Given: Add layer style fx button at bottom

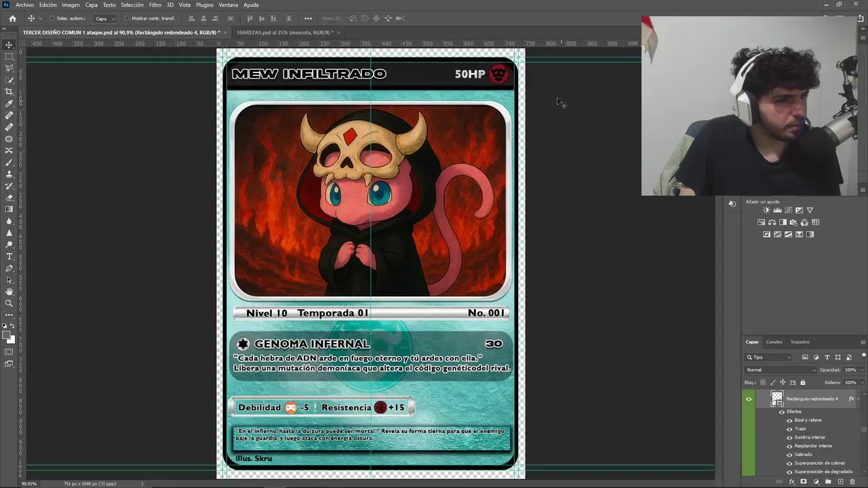Looking at the screenshot, I should [x=791, y=481].
